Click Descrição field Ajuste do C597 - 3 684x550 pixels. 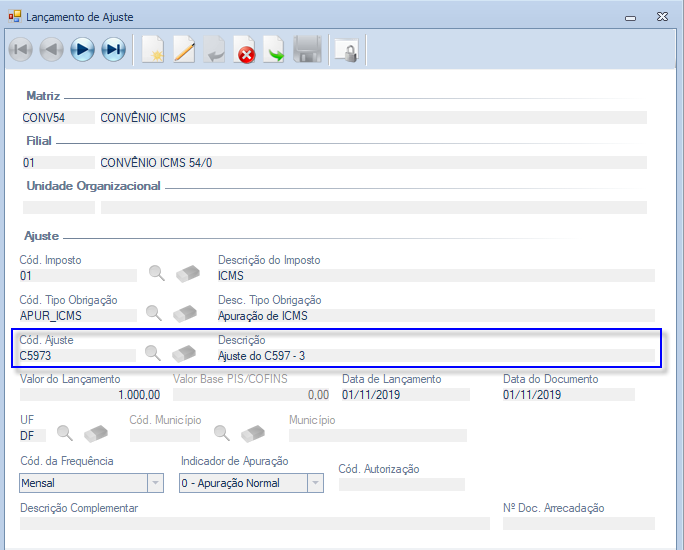[436, 355]
